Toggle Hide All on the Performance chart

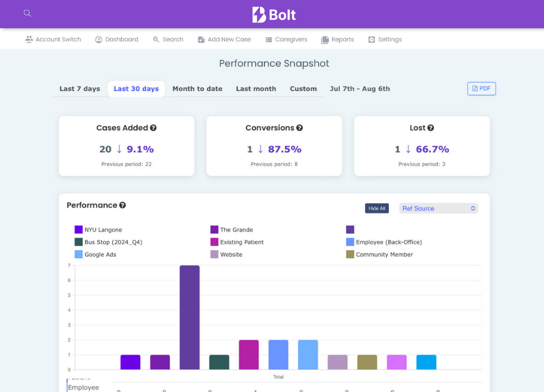click(x=377, y=208)
